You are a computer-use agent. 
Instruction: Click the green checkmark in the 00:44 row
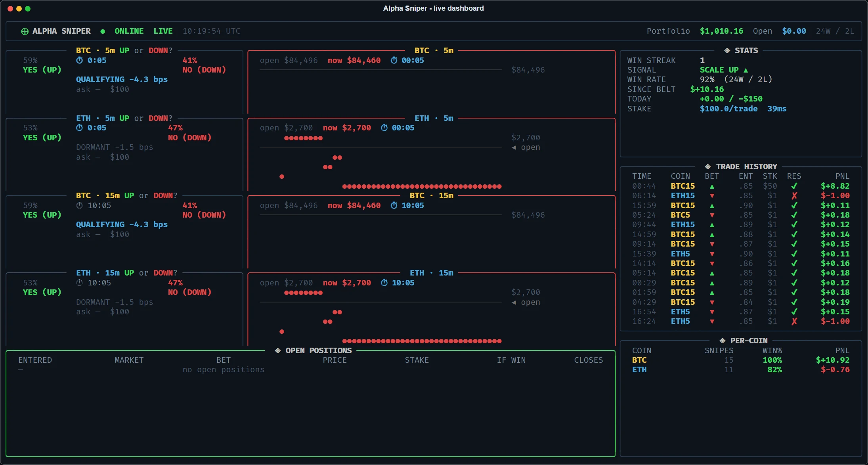pos(794,186)
